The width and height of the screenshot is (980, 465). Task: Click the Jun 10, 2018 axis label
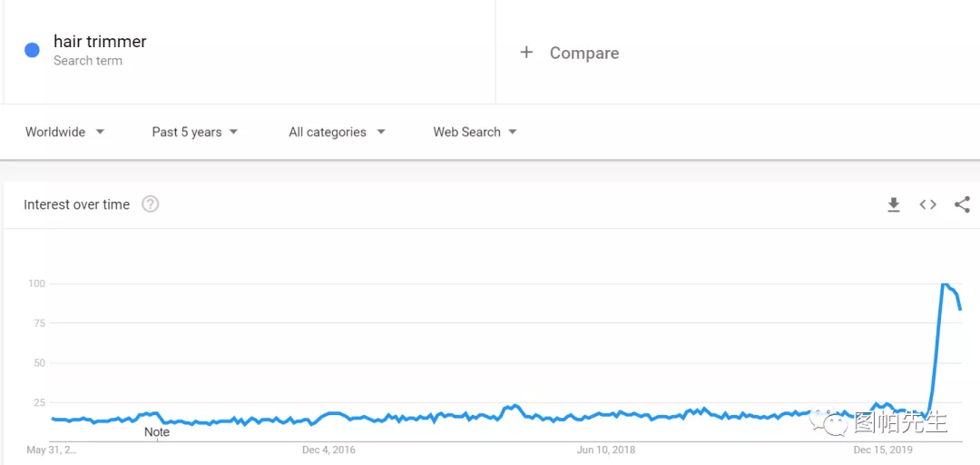click(x=606, y=450)
